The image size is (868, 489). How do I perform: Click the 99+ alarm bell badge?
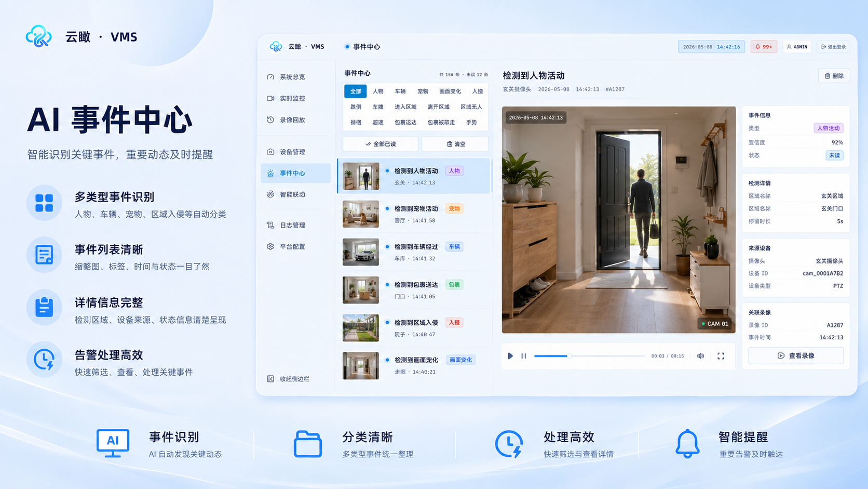[x=764, y=47]
